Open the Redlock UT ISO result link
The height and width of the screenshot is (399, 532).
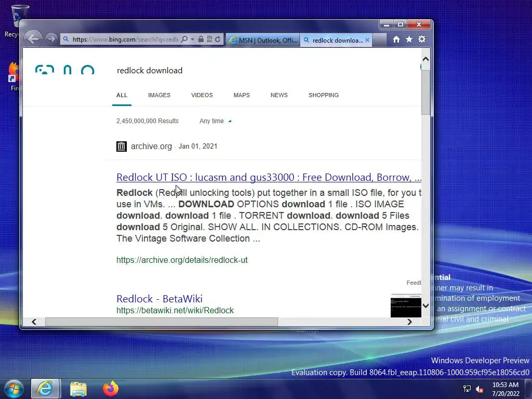(269, 177)
